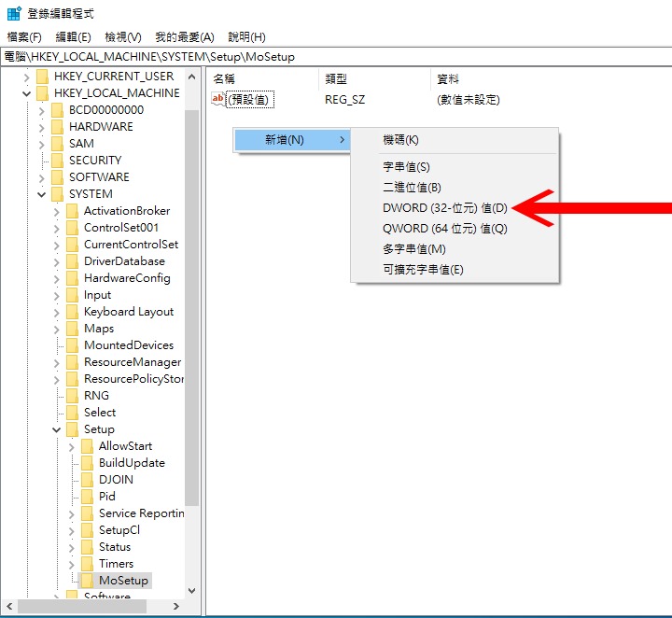Click the Keyboard Layout folder icon
Viewport: 672px width, 618px height.
click(x=73, y=312)
